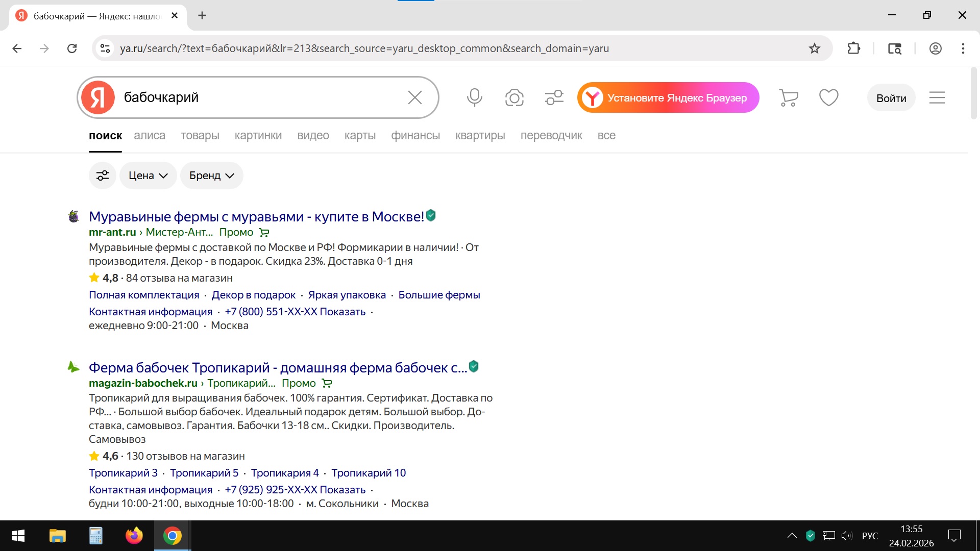Bookmark this page with the star icon
The height and width of the screenshot is (551, 980).
coord(814,48)
